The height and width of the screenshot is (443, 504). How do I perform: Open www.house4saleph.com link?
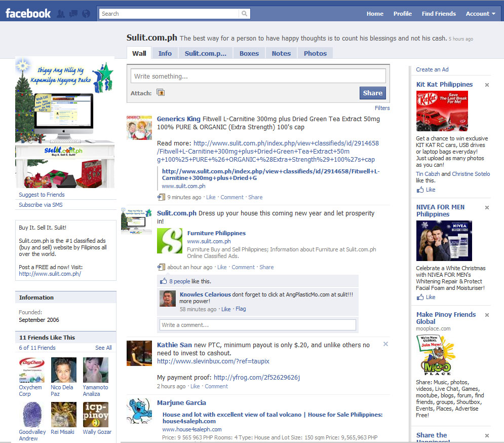(191, 429)
